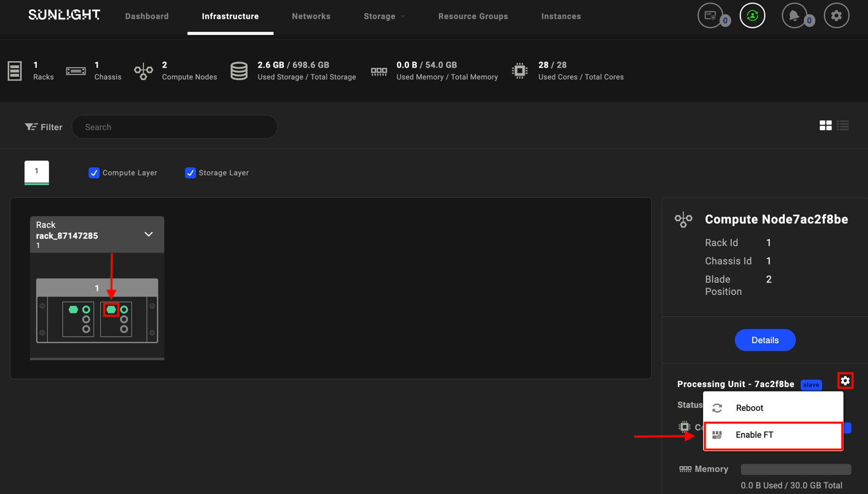
Task: Click the Sunlight logo
Action: coord(64,15)
